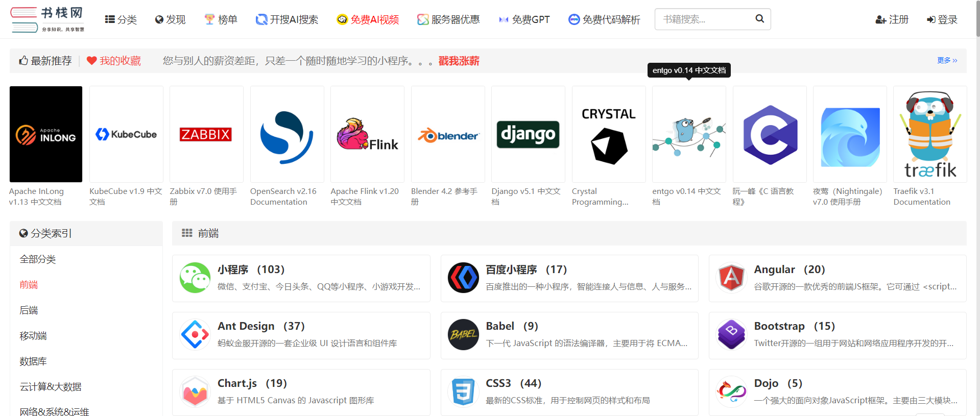The width and height of the screenshot is (980, 416).
Task: Click the Traefik v3.1 Documentation title
Action: tap(922, 197)
